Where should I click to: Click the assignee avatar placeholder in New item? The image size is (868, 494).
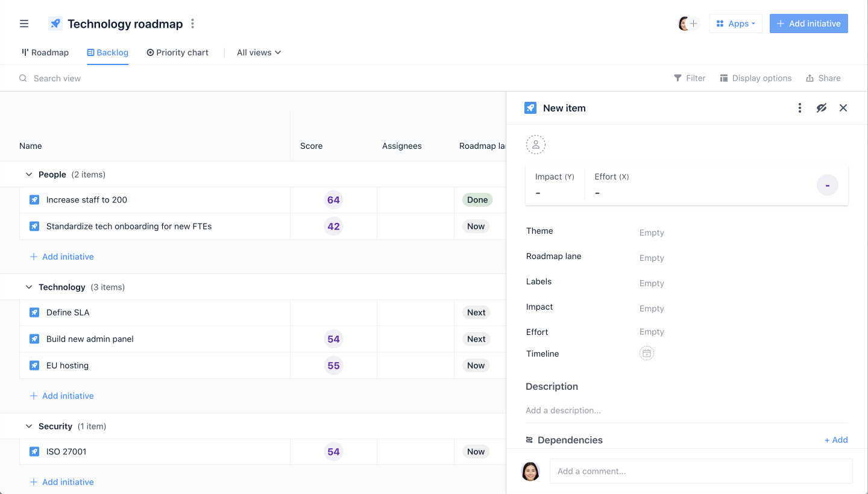point(536,145)
